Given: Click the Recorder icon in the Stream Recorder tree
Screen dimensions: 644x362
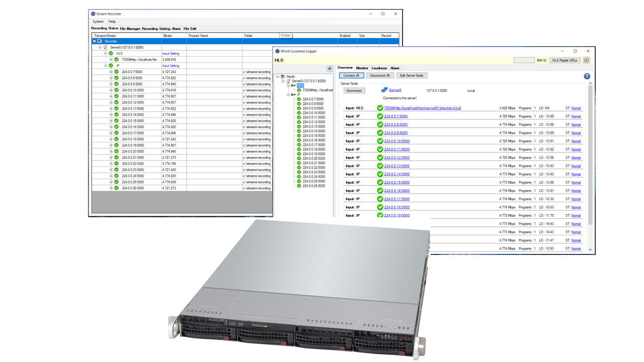Looking at the screenshot, I should [100, 41].
